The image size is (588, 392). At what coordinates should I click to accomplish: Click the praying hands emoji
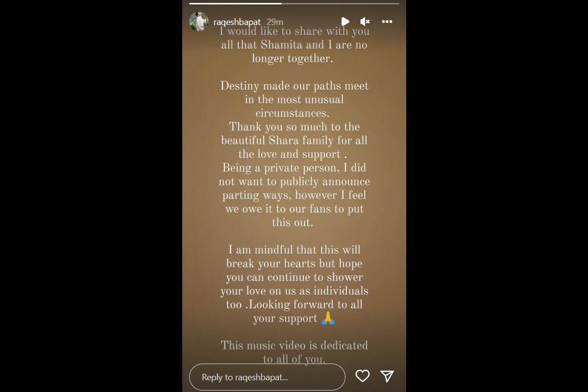pos(328,318)
